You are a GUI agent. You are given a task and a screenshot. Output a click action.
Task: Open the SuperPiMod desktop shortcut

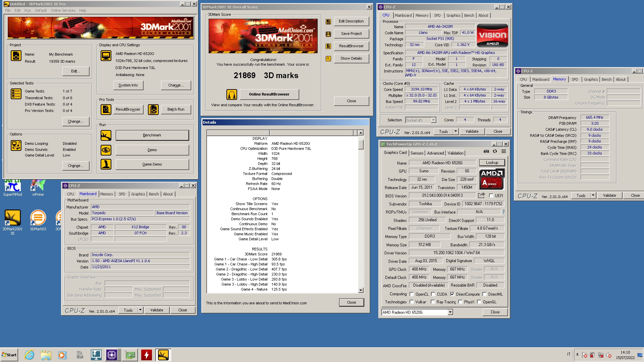[x=12, y=188]
